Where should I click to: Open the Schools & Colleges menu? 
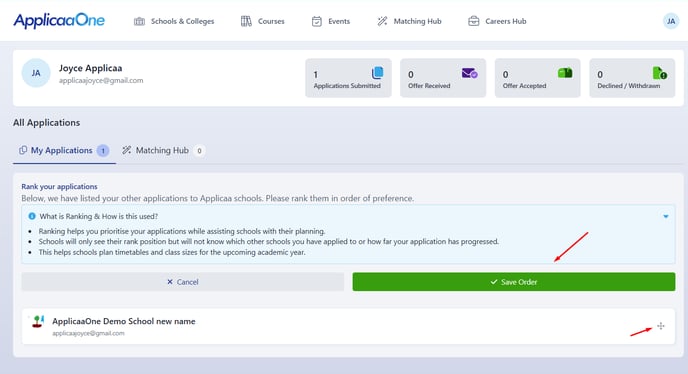pyautogui.click(x=174, y=21)
